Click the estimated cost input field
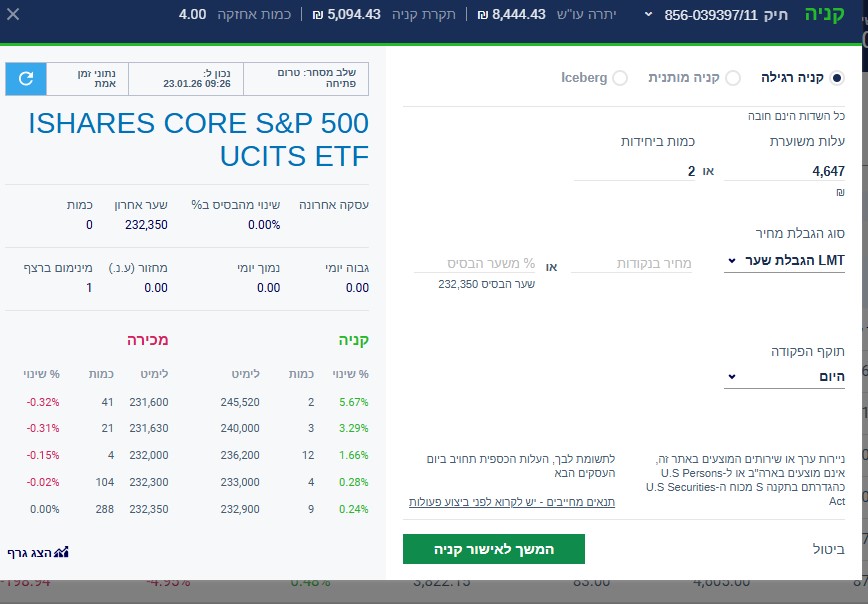 (x=784, y=171)
